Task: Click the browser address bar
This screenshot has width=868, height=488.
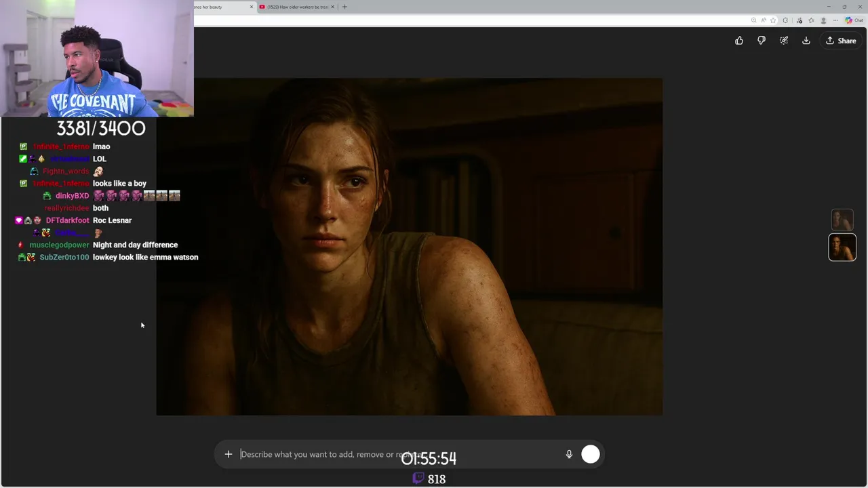Action: [471, 20]
